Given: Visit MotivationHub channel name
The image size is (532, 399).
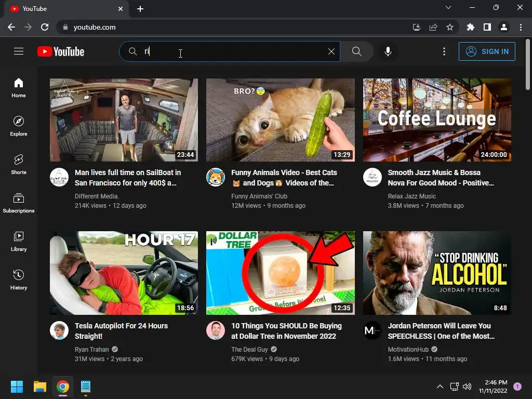Looking at the screenshot, I should click(408, 349).
